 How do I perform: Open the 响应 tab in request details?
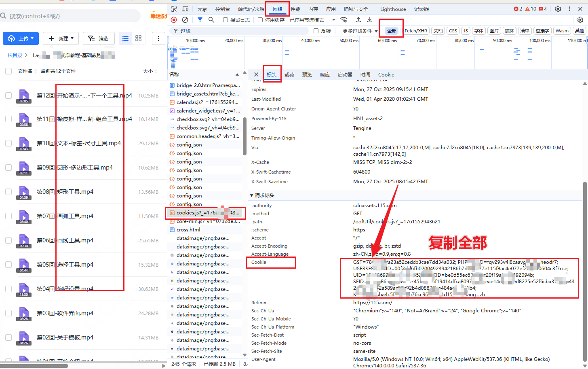325,75
